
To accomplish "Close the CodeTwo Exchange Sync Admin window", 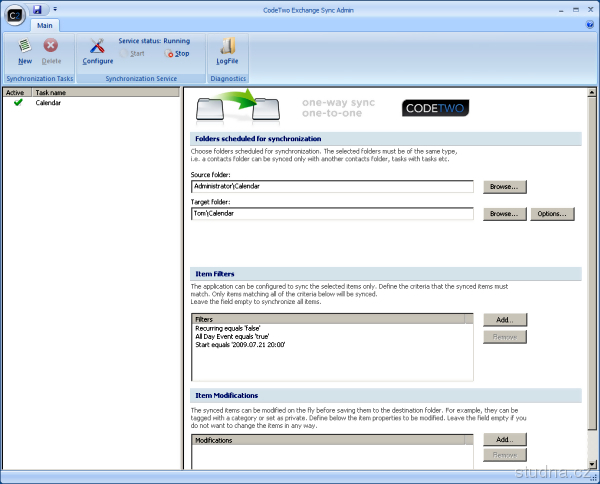I will click(590, 10).
